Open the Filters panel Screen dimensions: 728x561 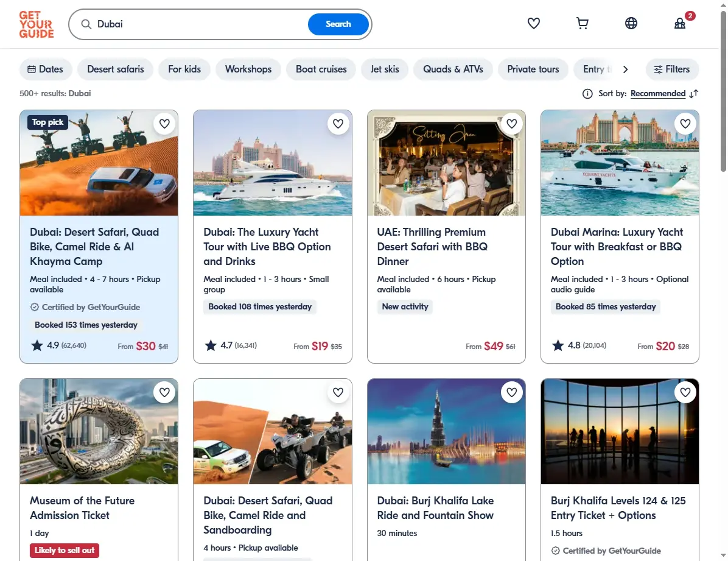[x=672, y=69]
